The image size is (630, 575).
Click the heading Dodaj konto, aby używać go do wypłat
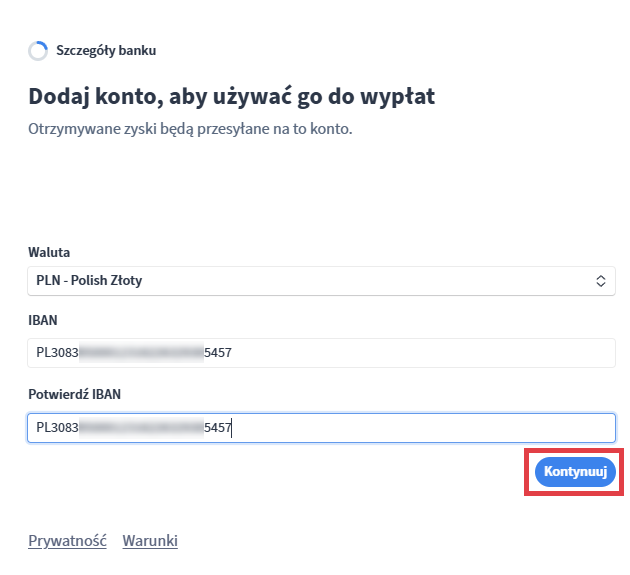(x=232, y=97)
